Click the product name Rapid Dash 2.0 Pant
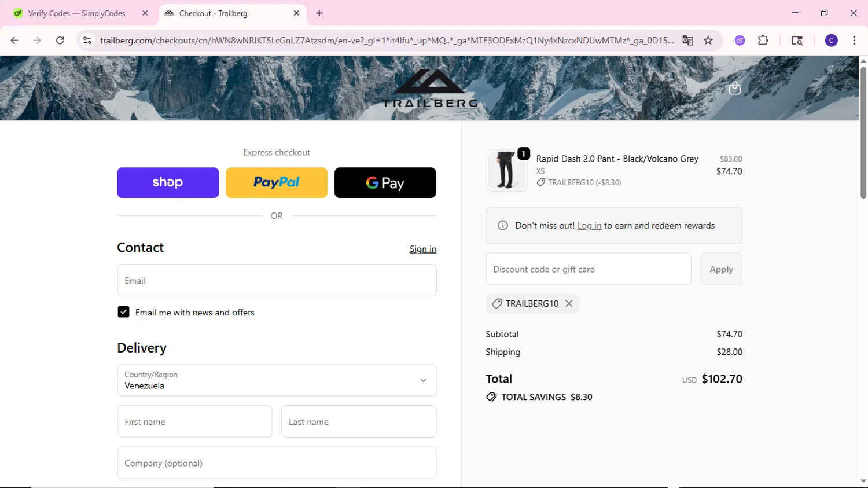Viewport: 868px width, 488px height. tap(617, 159)
